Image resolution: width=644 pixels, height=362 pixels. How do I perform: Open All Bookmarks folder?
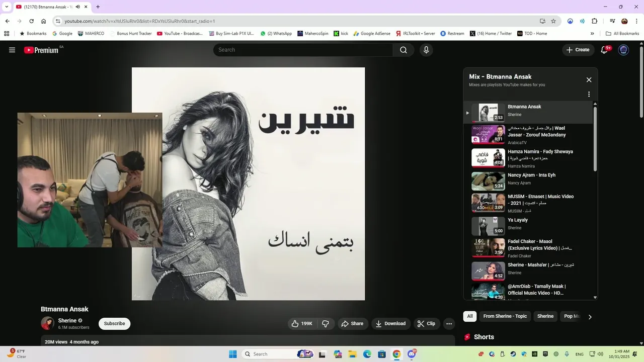[622, 34]
